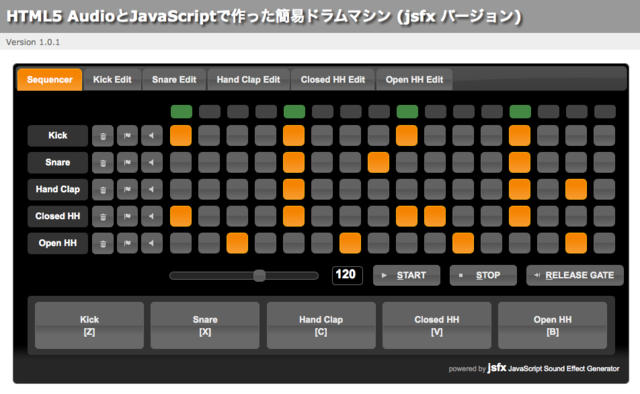This screenshot has height=394, width=640.
Task: Turn off the active Open HH step 7
Action: coord(350,243)
